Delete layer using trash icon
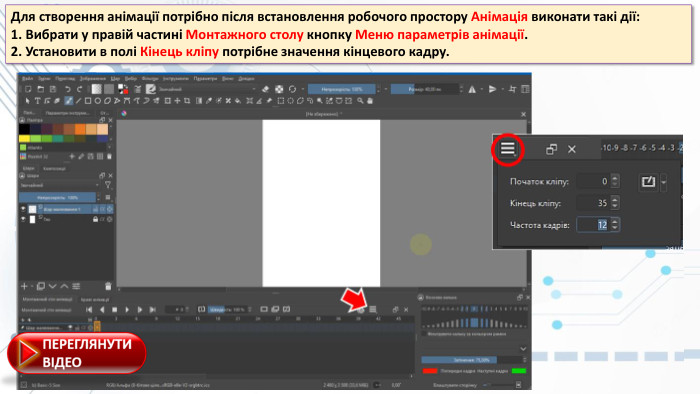The height and width of the screenshot is (394, 700). (x=108, y=286)
